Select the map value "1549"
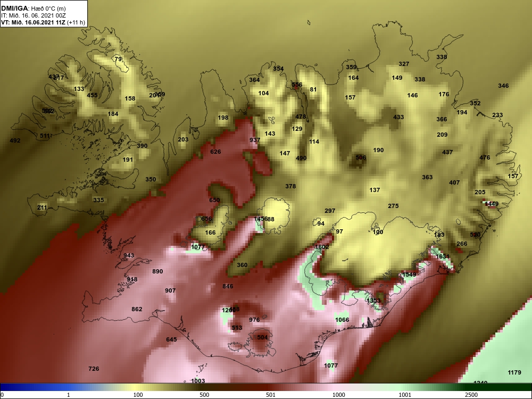This screenshot has height=399, width=532. pos(409,275)
